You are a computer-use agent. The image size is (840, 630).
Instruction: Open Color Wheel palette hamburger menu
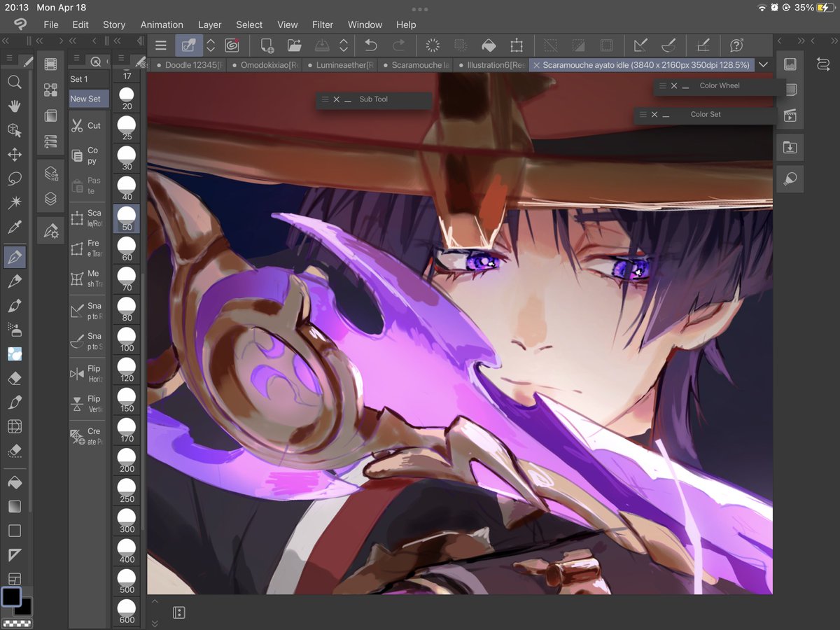pos(662,85)
